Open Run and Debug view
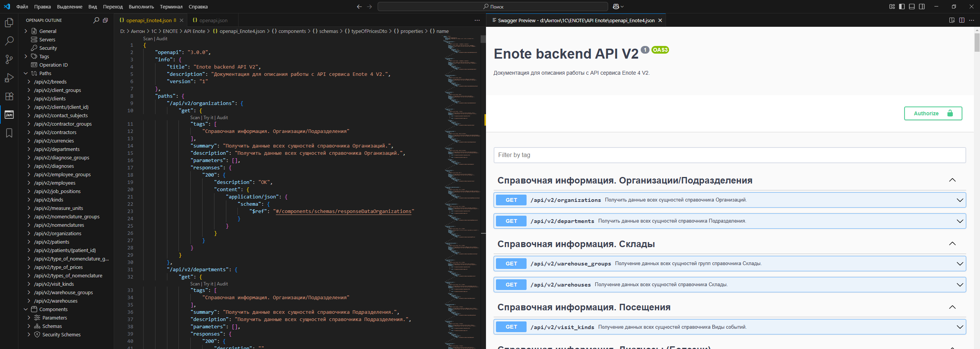This screenshot has height=349, width=980. tap(9, 78)
